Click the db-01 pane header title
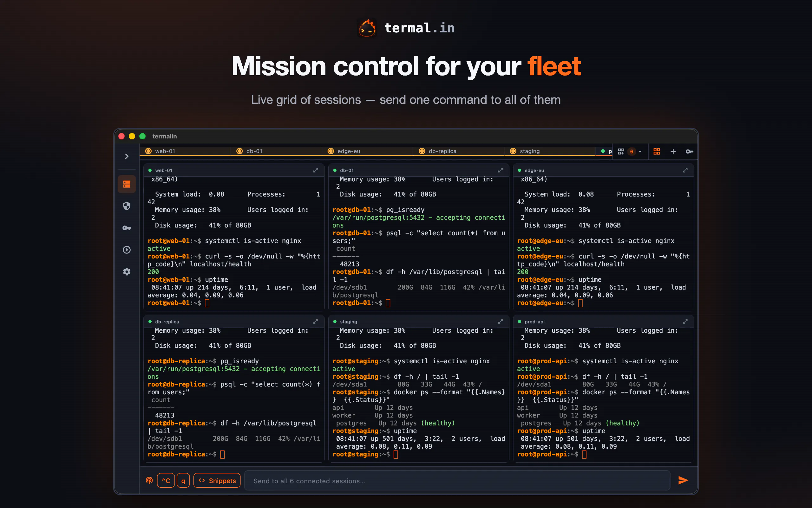 click(x=347, y=170)
